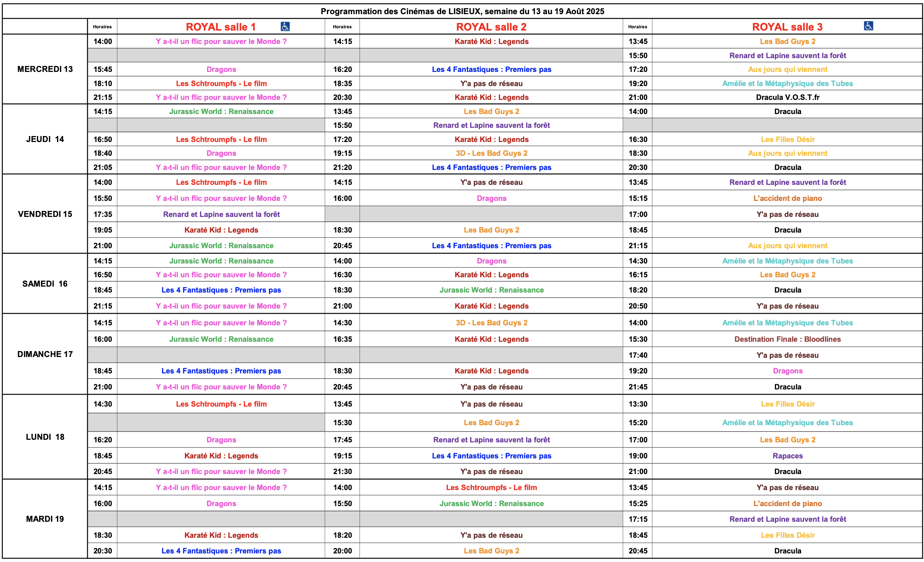Click 'Dragons' in salle 3 on Dimanche 19:20
This screenshot has height=562, width=924.
pos(788,371)
